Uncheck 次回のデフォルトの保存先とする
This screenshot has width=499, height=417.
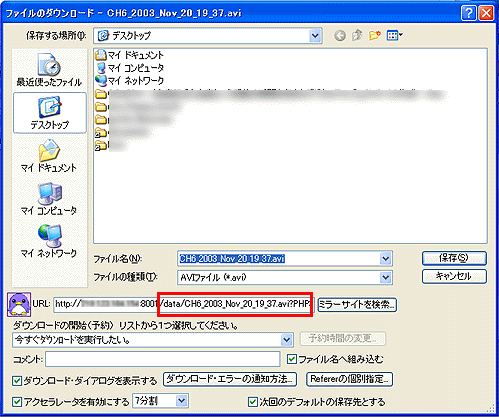pyautogui.click(x=253, y=402)
